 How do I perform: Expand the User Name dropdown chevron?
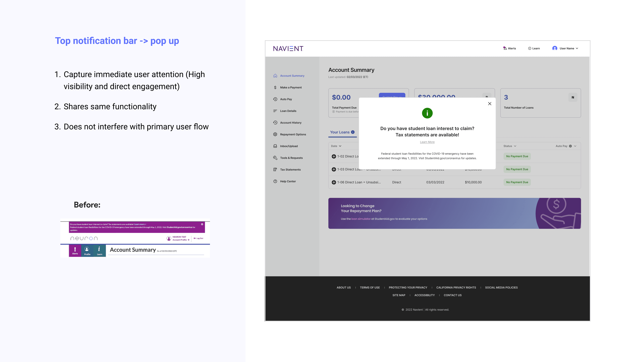[577, 48]
